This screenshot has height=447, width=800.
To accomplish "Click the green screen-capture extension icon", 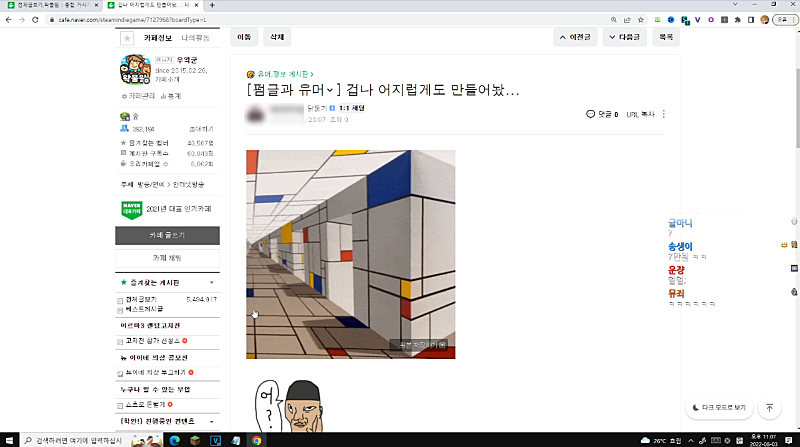I will coord(658,20).
